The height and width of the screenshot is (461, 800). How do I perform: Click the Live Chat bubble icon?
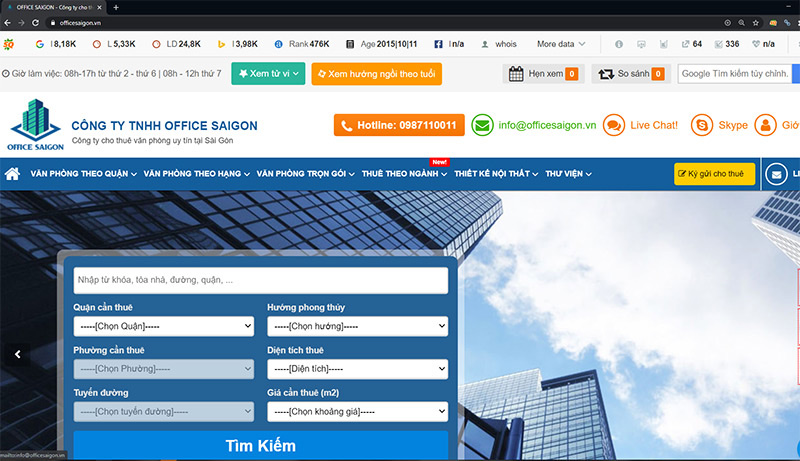(x=614, y=125)
